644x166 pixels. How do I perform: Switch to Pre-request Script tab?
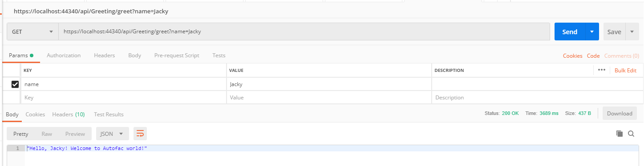coord(177,55)
